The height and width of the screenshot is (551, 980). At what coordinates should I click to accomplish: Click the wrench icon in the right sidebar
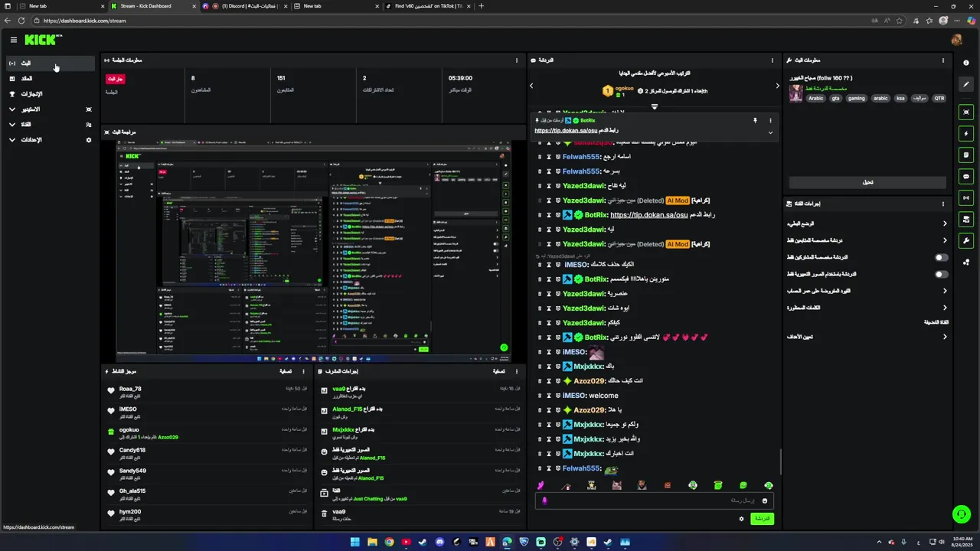click(966, 240)
